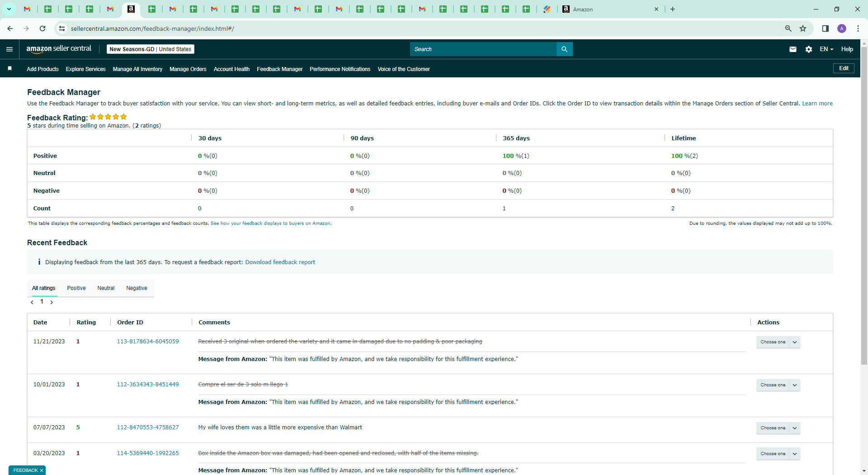Click the Lifetime positive value 100 %(2)

point(684,156)
